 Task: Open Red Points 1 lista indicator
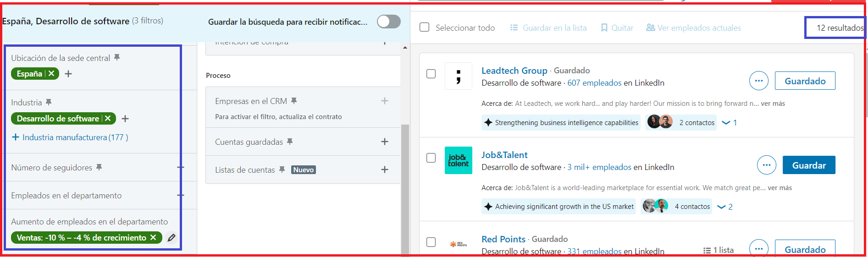[x=719, y=250]
